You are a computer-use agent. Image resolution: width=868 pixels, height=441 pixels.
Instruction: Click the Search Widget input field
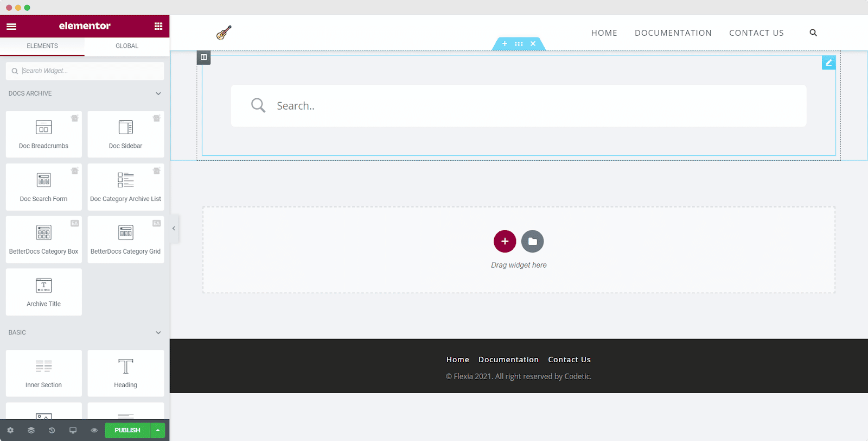point(85,71)
